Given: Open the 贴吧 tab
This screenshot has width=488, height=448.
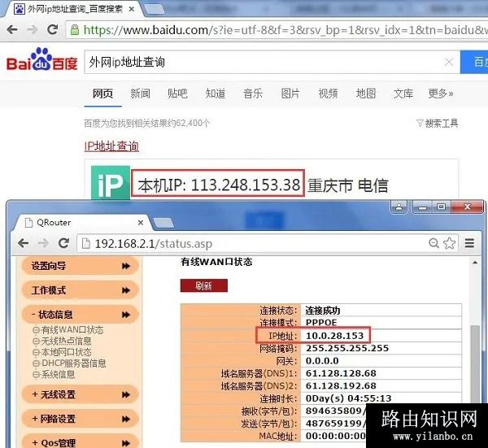Looking at the screenshot, I should (x=177, y=94).
